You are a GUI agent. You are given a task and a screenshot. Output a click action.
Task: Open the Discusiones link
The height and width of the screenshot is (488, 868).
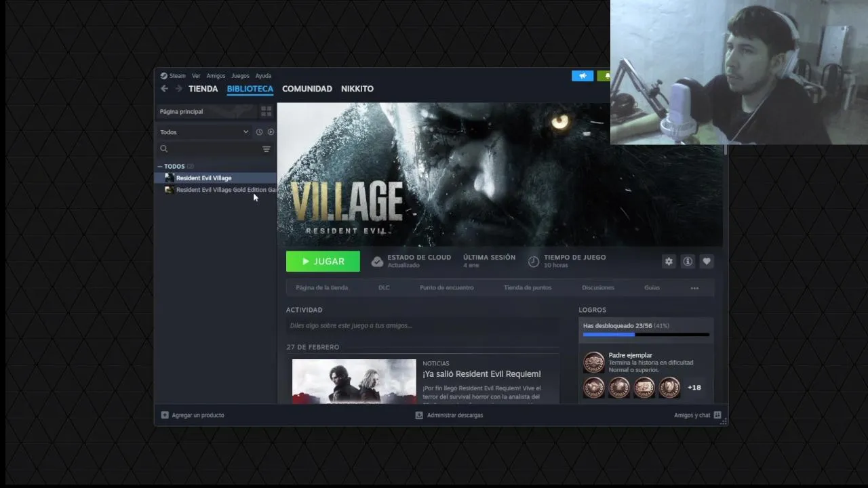click(598, 288)
